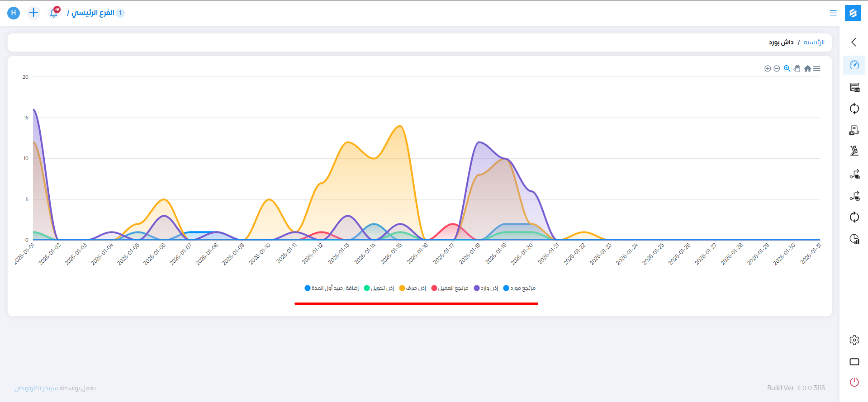868x402 pixels.
Task: Go to الرئيسية breadcrumb link
Action: tap(814, 42)
